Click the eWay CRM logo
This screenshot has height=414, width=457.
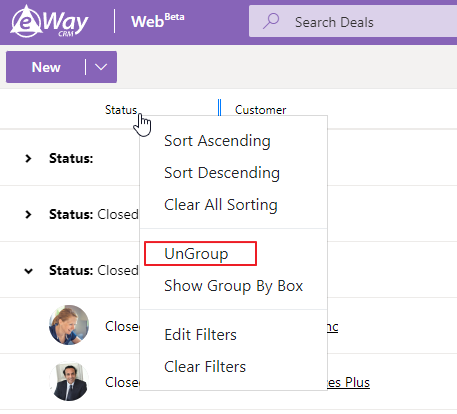click(x=49, y=21)
